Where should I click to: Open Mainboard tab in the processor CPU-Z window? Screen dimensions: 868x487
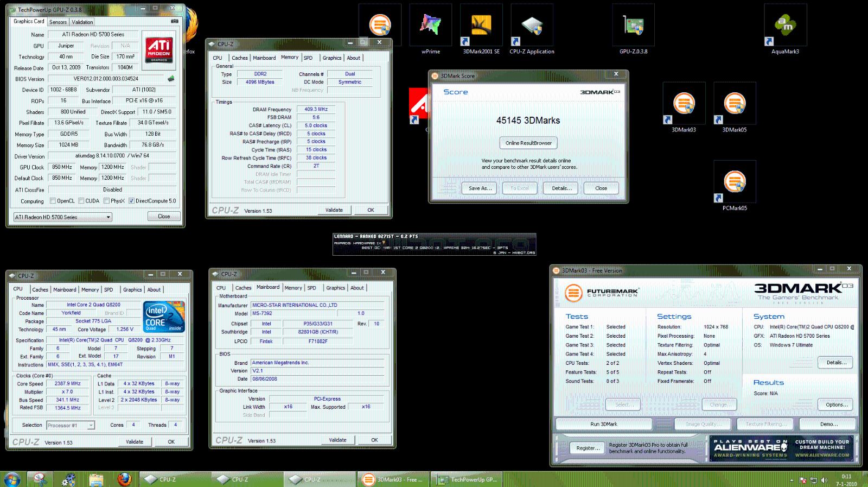[x=65, y=289]
